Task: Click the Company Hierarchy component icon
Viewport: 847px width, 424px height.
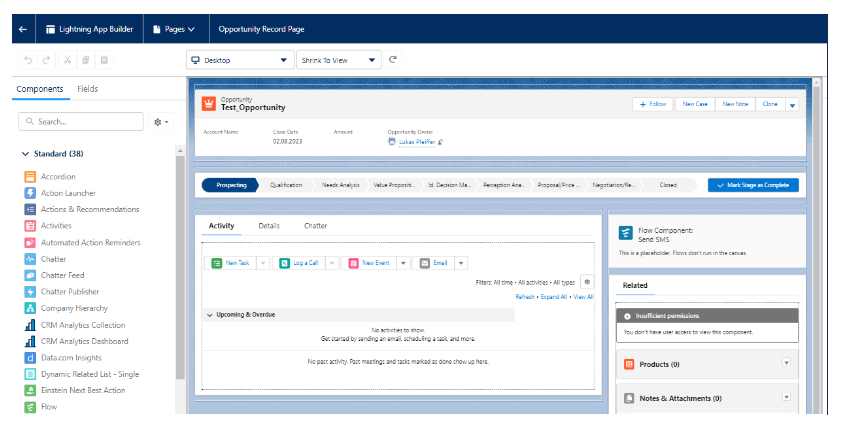Action: pos(30,308)
